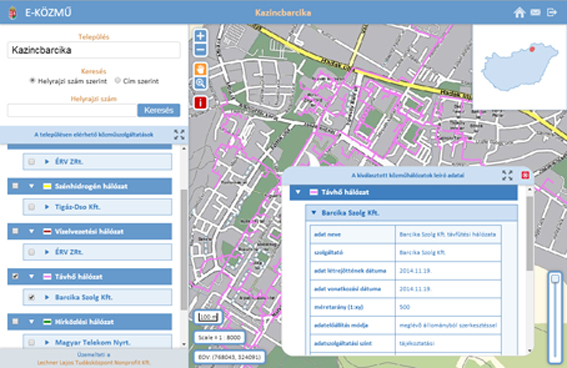
Task: Expand the utility services panel fullscreen
Action: click(x=179, y=135)
